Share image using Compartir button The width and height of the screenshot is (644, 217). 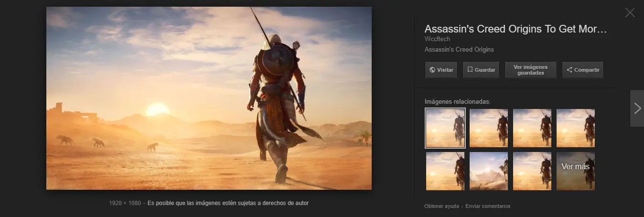583,70
